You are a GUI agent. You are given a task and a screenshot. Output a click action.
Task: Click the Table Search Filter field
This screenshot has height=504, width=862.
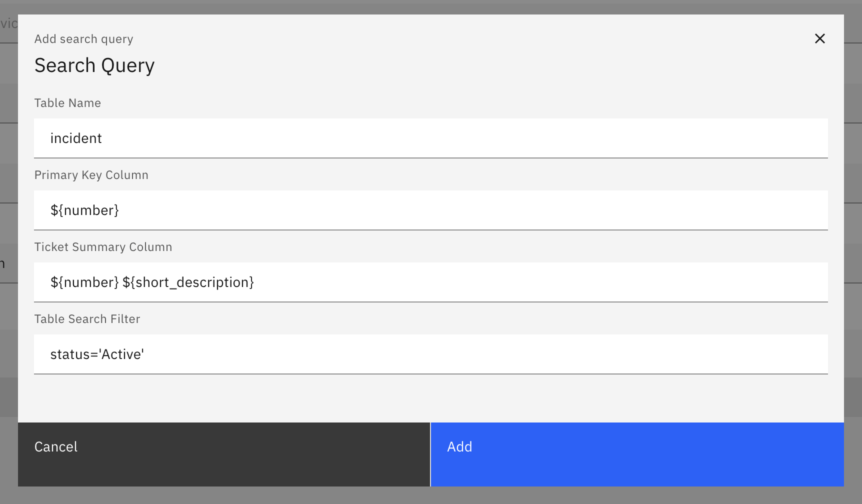click(x=430, y=354)
